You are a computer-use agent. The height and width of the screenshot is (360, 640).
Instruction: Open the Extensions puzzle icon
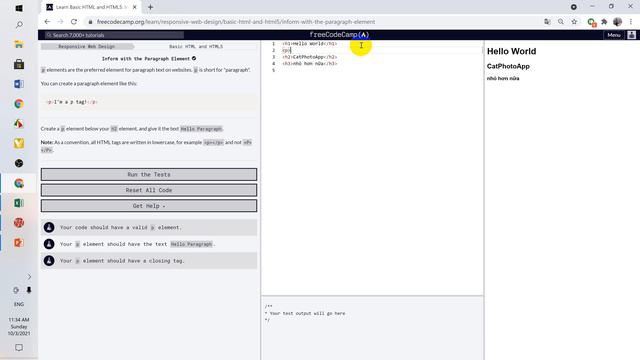click(x=604, y=22)
